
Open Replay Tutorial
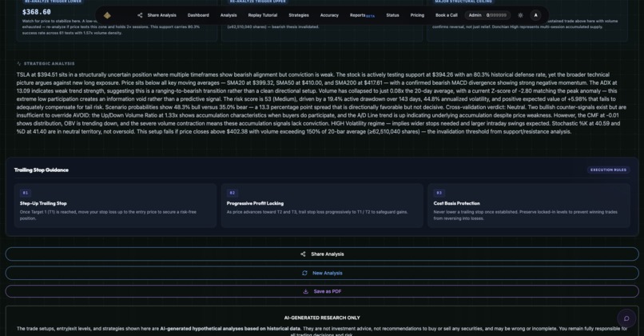point(262,15)
